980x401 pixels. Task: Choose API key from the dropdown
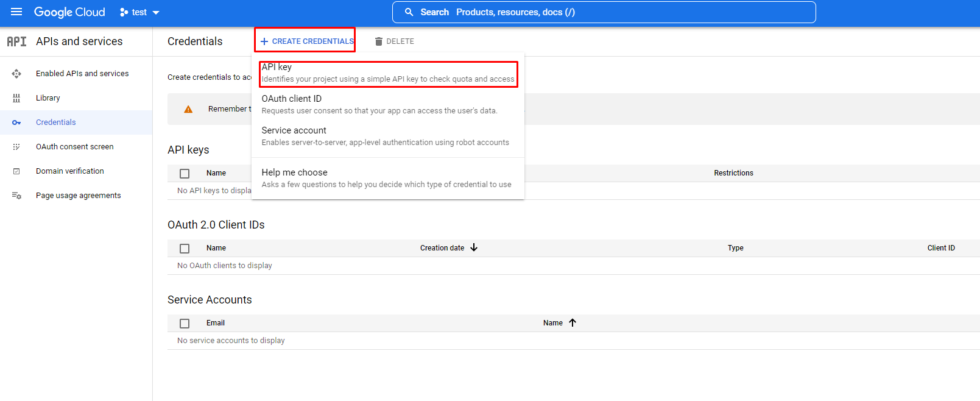(388, 73)
